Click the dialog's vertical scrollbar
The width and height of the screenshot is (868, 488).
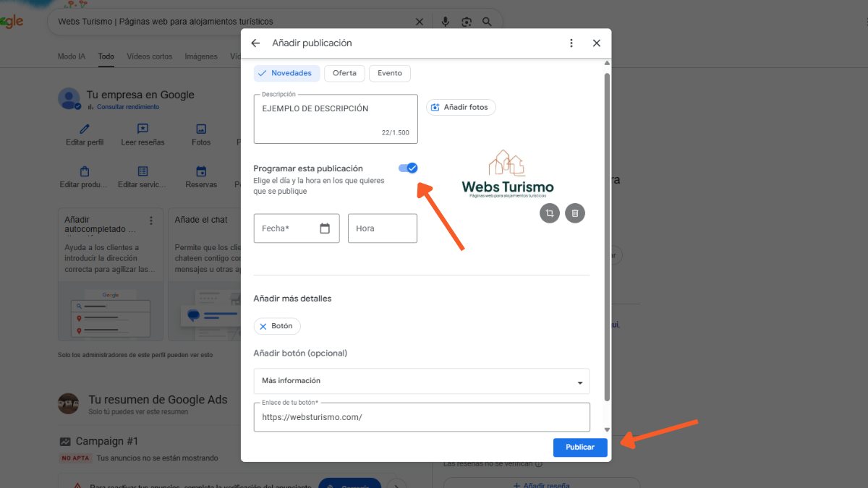click(x=607, y=239)
